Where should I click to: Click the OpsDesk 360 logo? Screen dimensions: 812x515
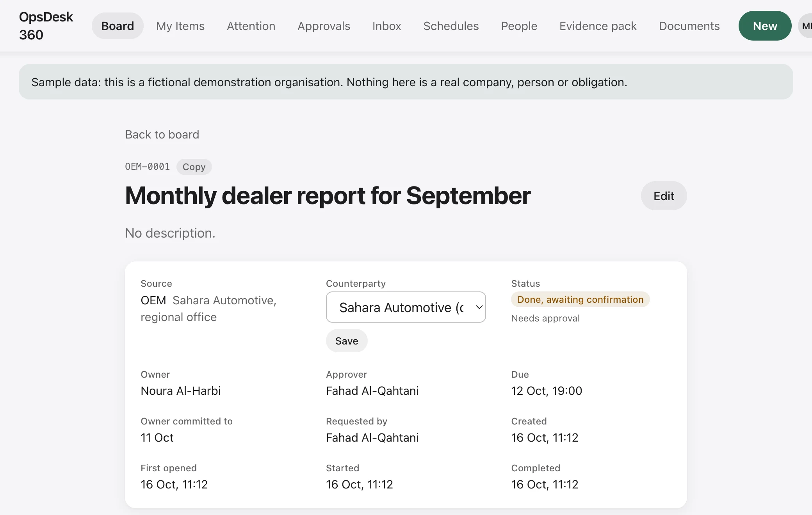tap(46, 26)
